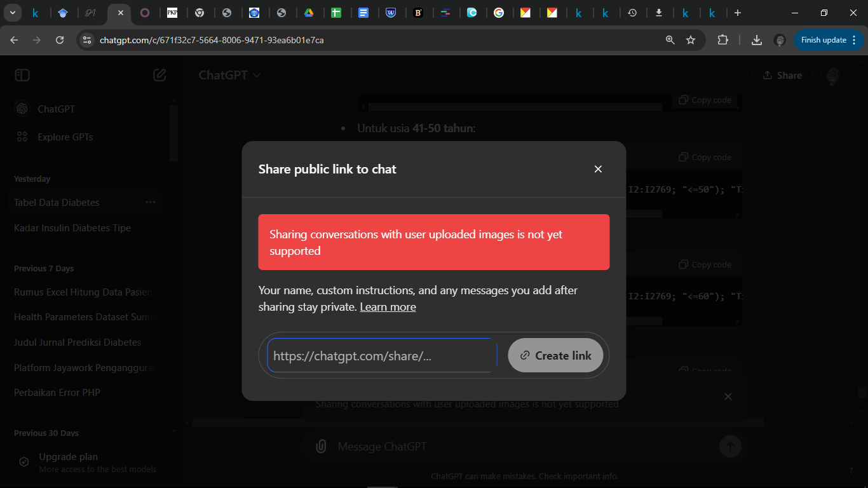Open Kadar Insulin Diabetes Tipe chat

[72, 228]
